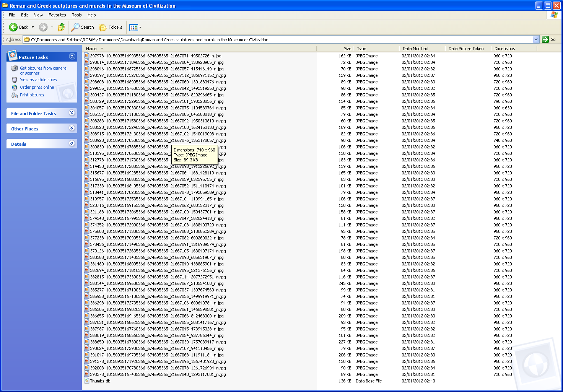Open the View menu
The image size is (563, 392).
[x=38, y=15]
